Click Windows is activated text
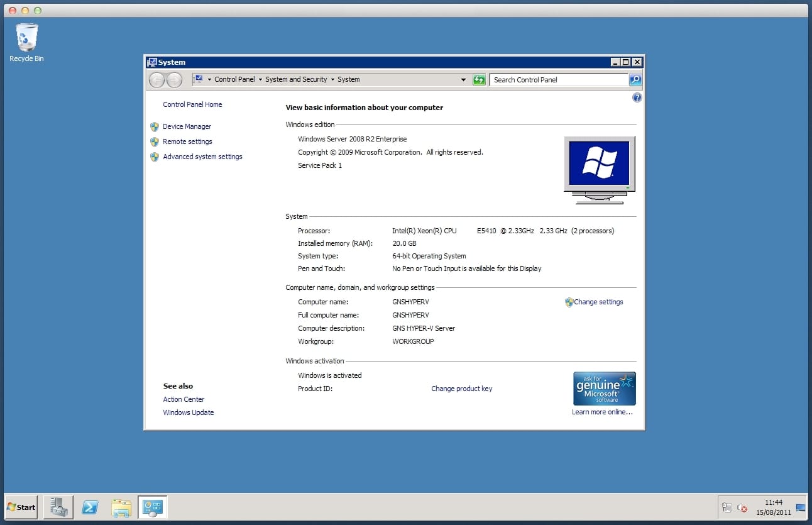Viewport: 812px width, 525px height. (x=330, y=375)
